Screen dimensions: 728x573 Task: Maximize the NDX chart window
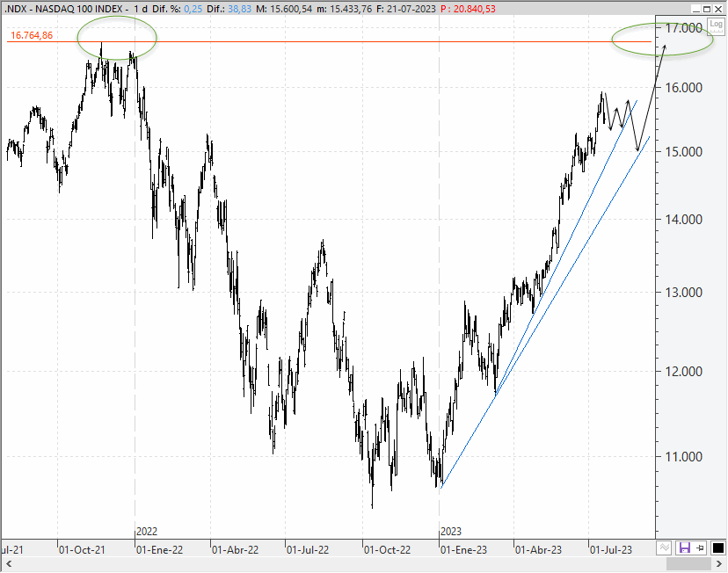(707, 9)
